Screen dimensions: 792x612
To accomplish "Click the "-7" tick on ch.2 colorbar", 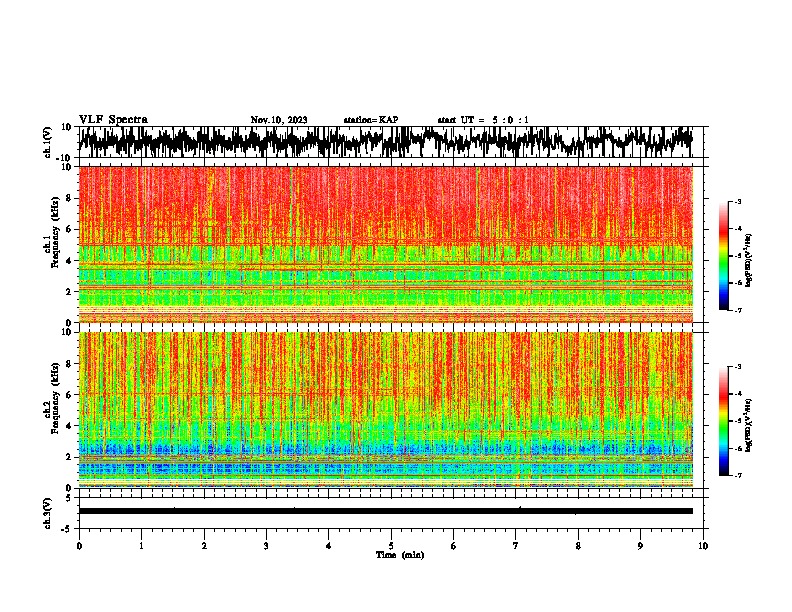I will pos(738,475).
